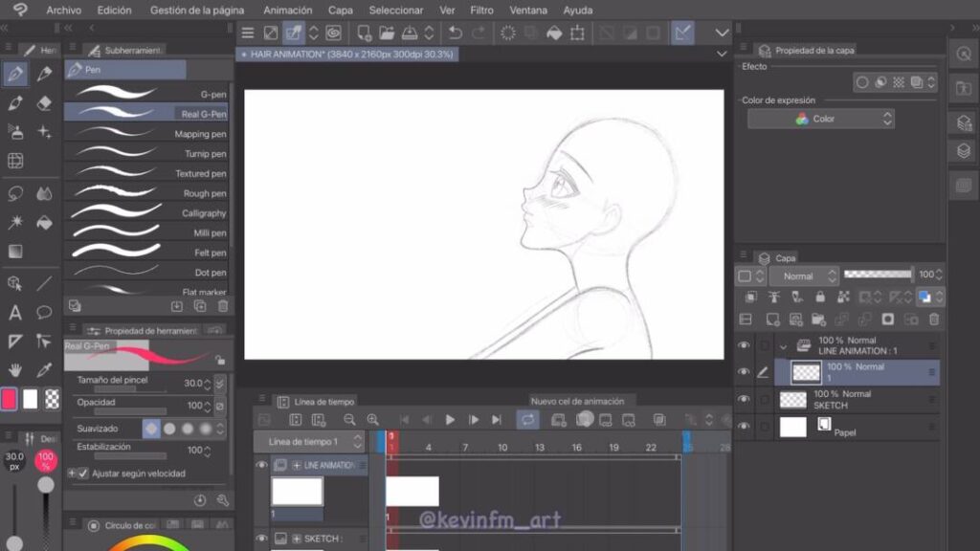The width and height of the screenshot is (980, 551).
Task: Open the Edición menu
Action: 115,10
